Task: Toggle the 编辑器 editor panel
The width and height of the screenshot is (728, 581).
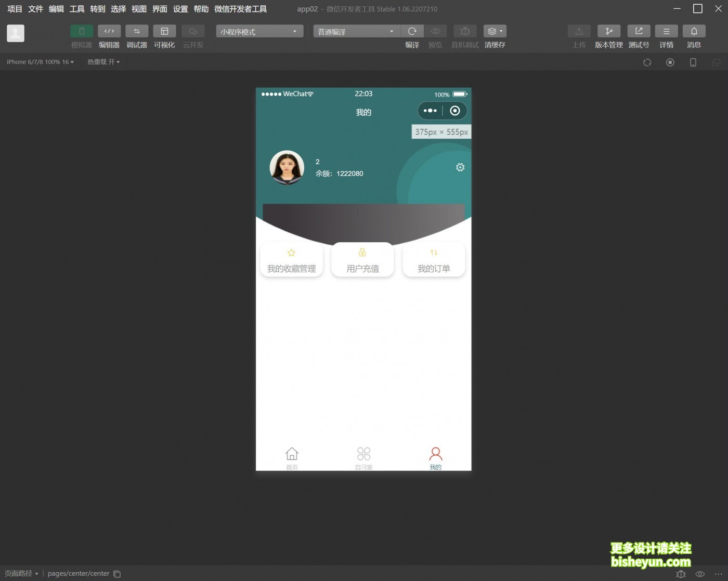Action: (x=109, y=32)
